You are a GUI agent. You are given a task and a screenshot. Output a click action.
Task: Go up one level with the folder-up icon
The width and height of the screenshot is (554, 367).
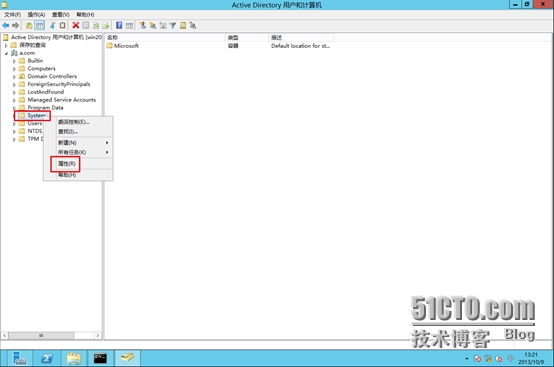tap(29, 25)
